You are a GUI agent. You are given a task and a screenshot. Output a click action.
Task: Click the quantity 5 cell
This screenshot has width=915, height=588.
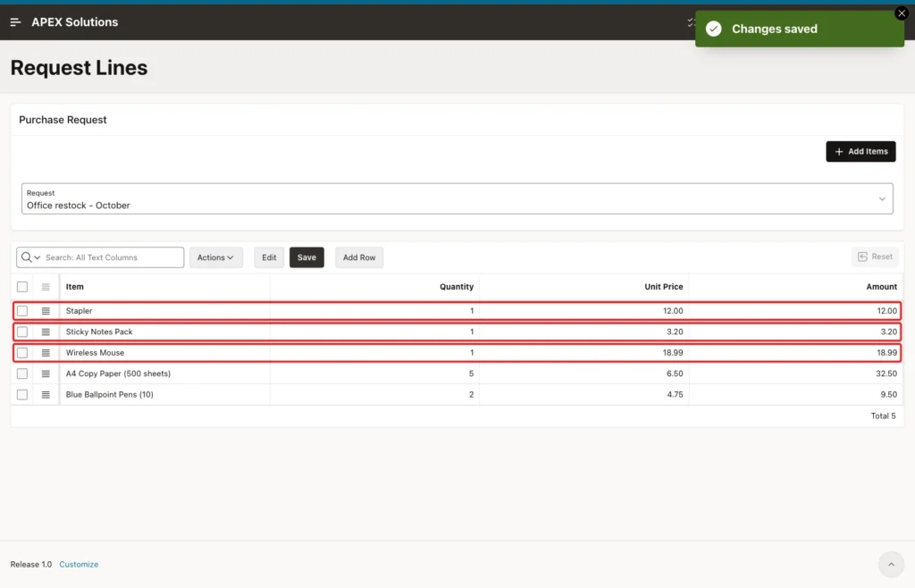click(x=374, y=374)
